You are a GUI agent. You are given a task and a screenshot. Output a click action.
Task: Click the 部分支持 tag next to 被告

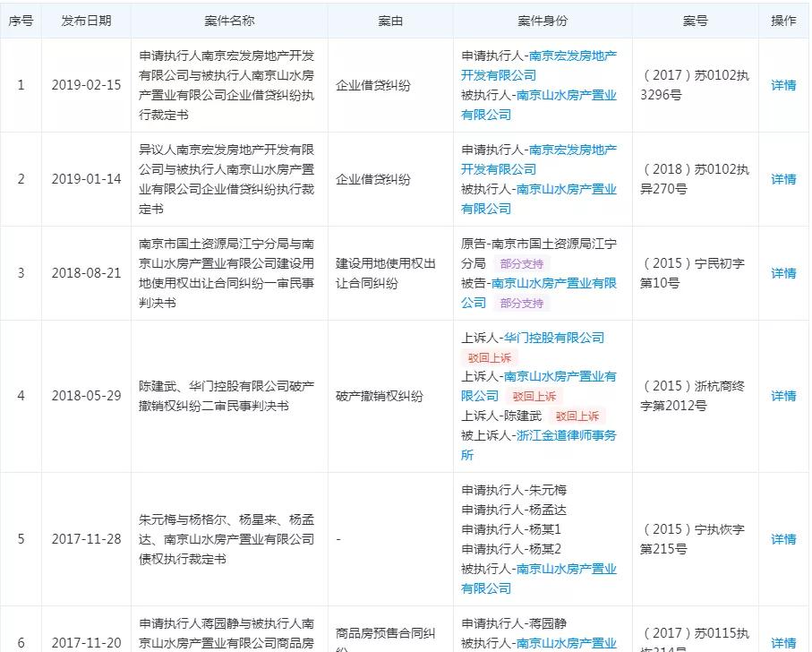524,303
